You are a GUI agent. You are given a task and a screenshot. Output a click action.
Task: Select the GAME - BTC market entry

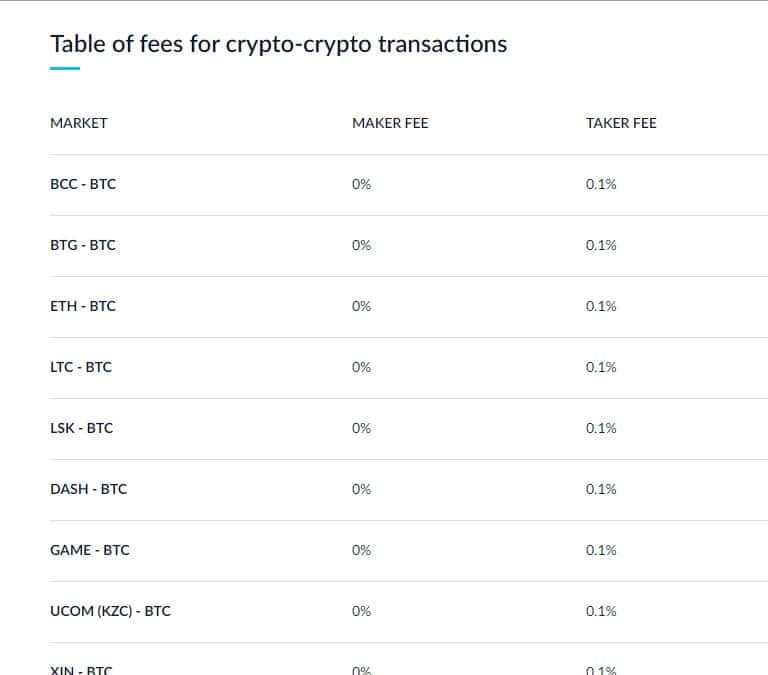[x=90, y=550]
